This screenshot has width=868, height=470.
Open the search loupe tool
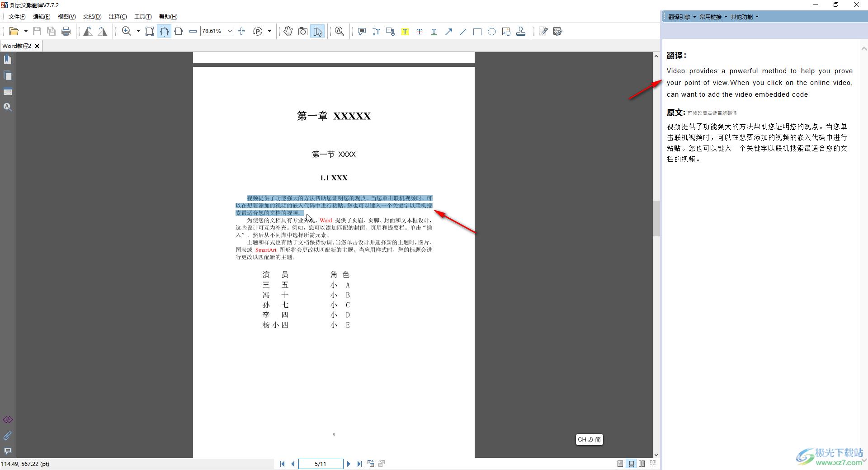tap(339, 32)
